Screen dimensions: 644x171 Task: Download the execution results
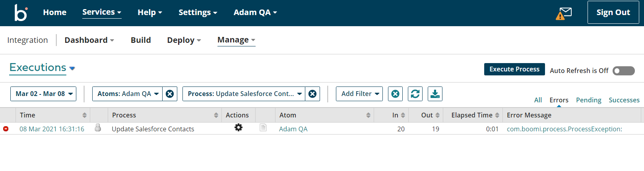coord(435,94)
